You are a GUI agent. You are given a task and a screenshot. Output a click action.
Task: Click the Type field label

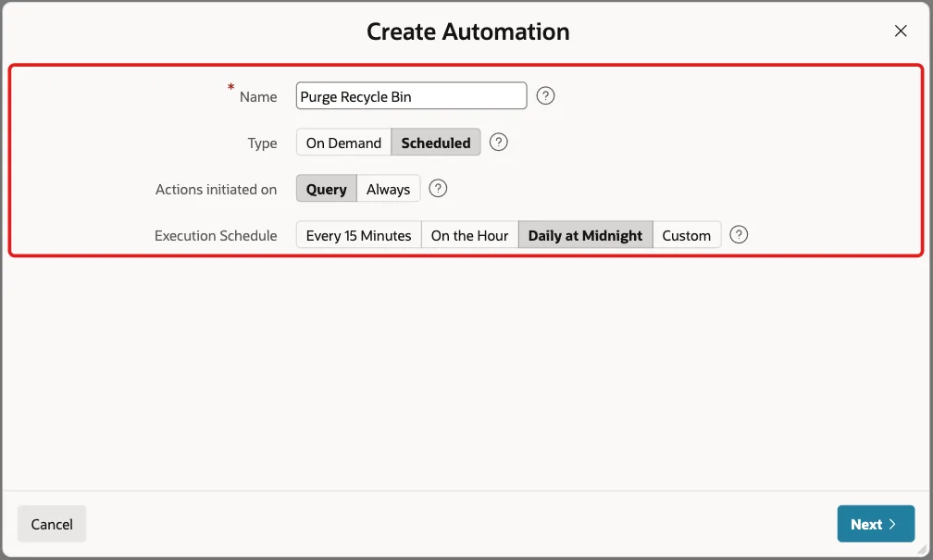coord(262,143)
